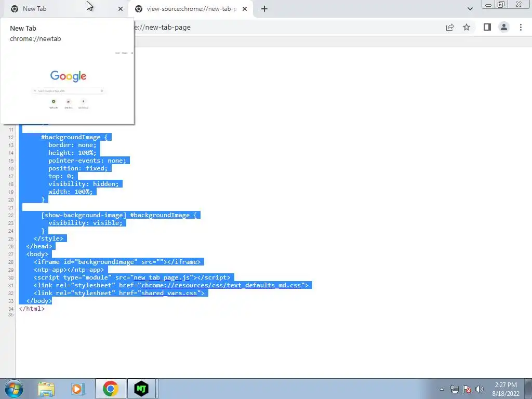Click the </head> tag line
532x399 pixels.
(x=39, y=246)
